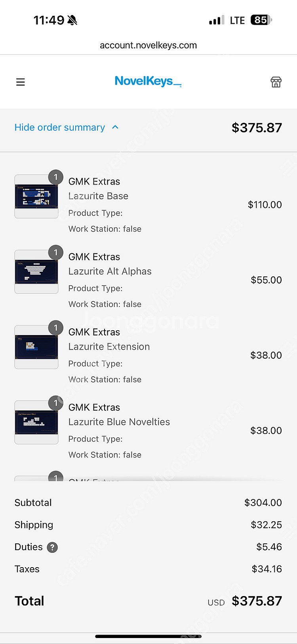Open Lazurite Alt Alphas product thumbnail
The height and width of the screenshot is (644, 297).
coord(36,272)
